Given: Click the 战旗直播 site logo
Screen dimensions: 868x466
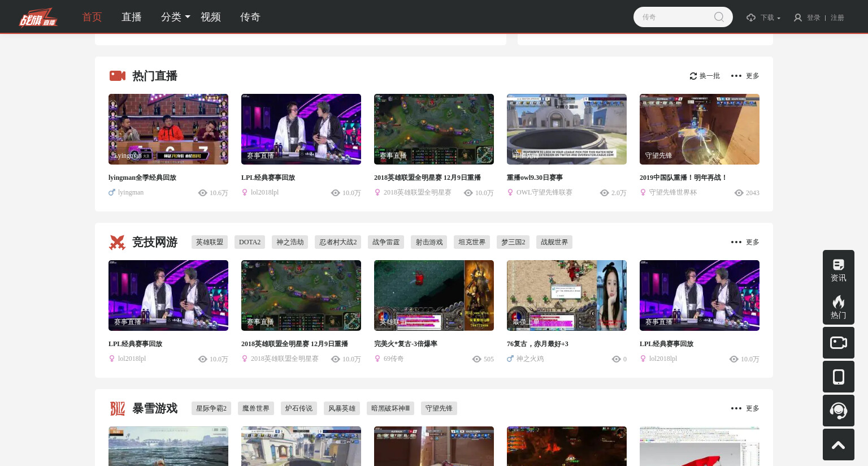Looking at the screenshot, I should [38, 17].
